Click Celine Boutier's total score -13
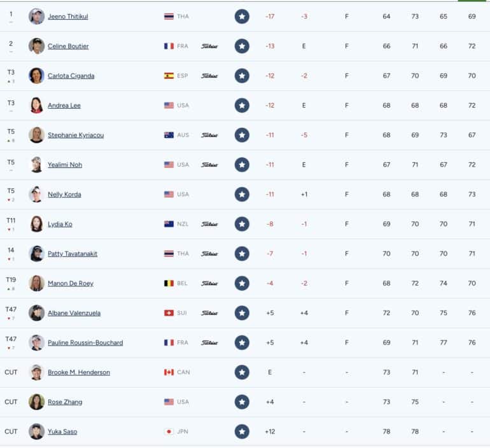Image resolution: width=490 pixels, height=448 pixels. tap(270, 46)
